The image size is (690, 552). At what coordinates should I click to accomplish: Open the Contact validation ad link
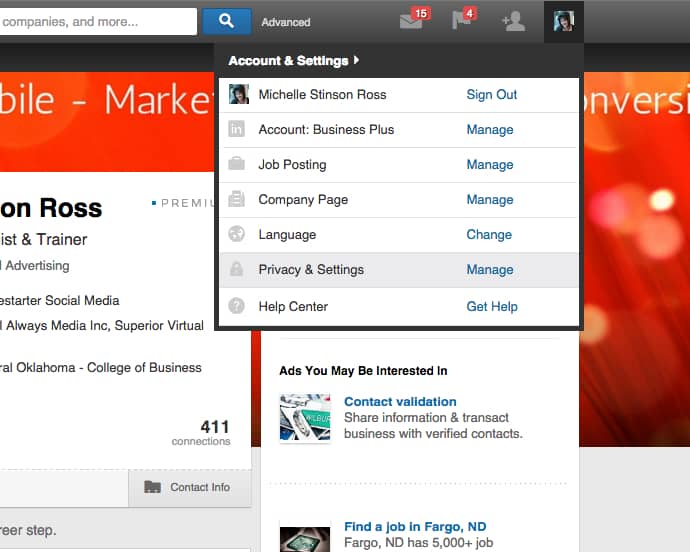click(400, 401)
